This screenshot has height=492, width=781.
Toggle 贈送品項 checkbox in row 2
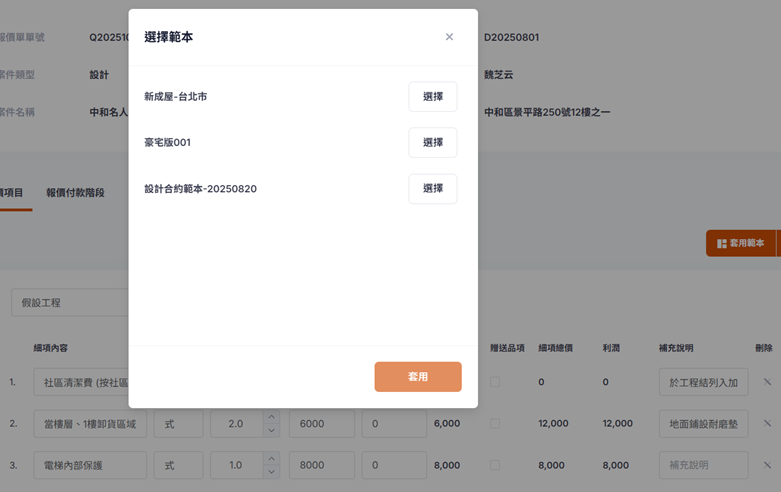[496, 424]
